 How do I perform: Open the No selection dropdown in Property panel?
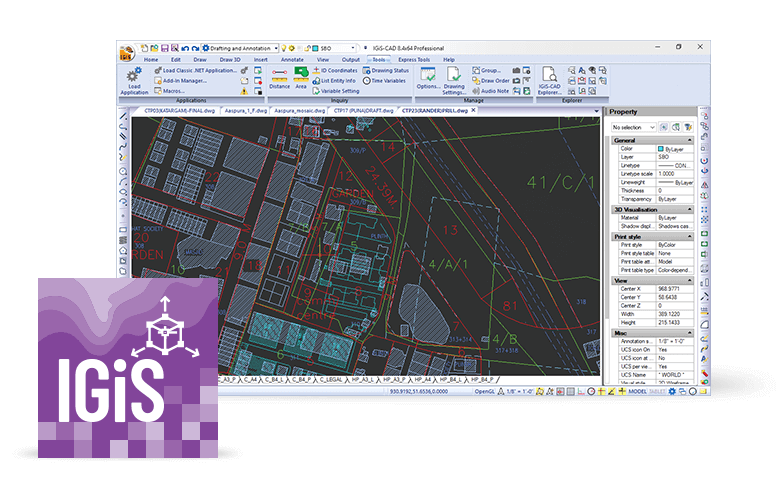pyautogui.click(x=633, y=127)
